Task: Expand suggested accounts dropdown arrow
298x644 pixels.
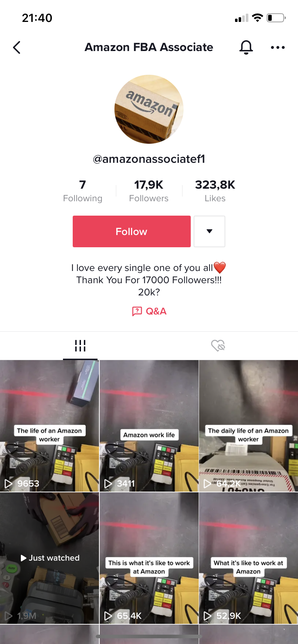Action: coord(209,231)
